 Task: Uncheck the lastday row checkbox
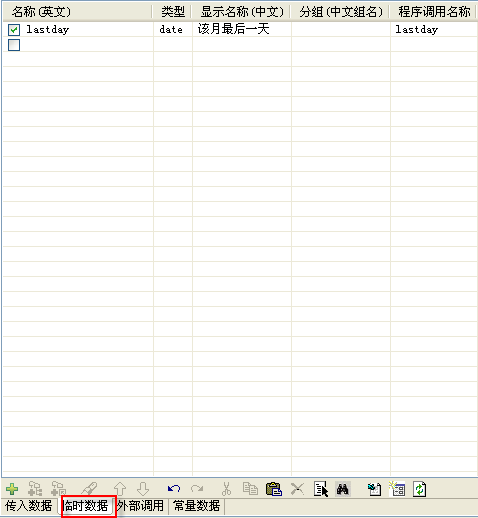(x=14, y=30)
